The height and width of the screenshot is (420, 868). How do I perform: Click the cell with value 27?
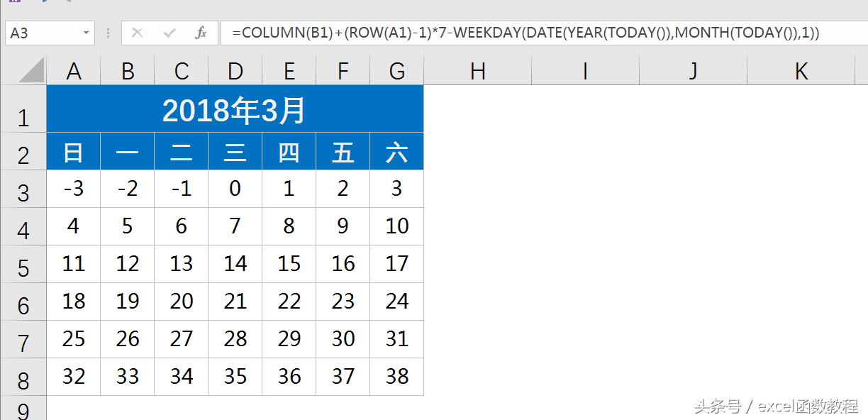pos(182,340)
